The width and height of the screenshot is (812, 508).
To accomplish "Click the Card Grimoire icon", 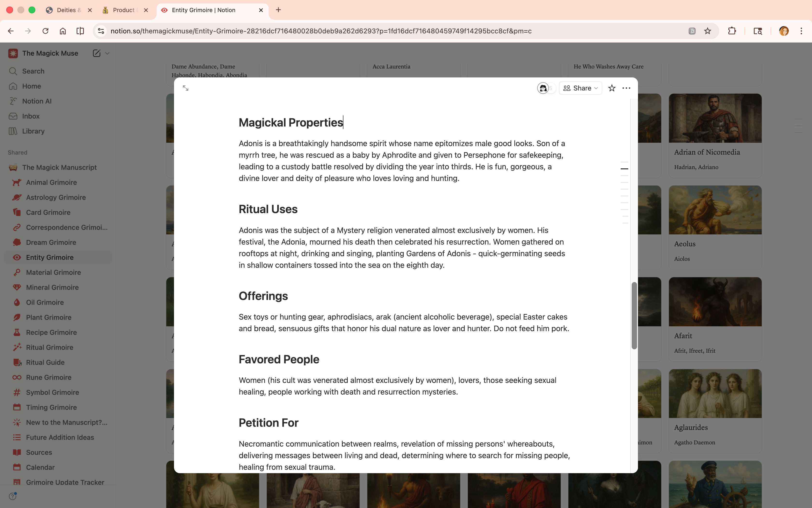I will [x=17, y=212].
